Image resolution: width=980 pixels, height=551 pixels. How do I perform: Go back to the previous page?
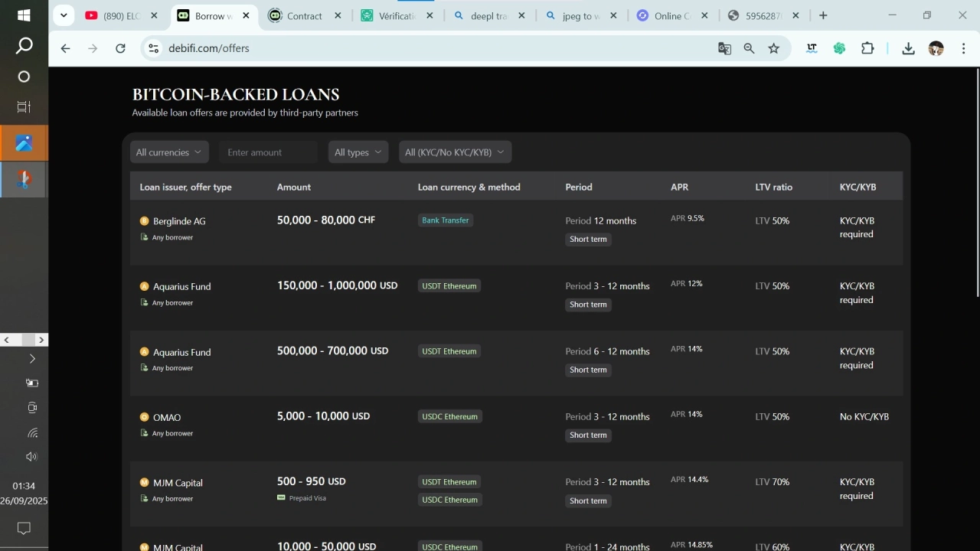[x=66, y=48]
